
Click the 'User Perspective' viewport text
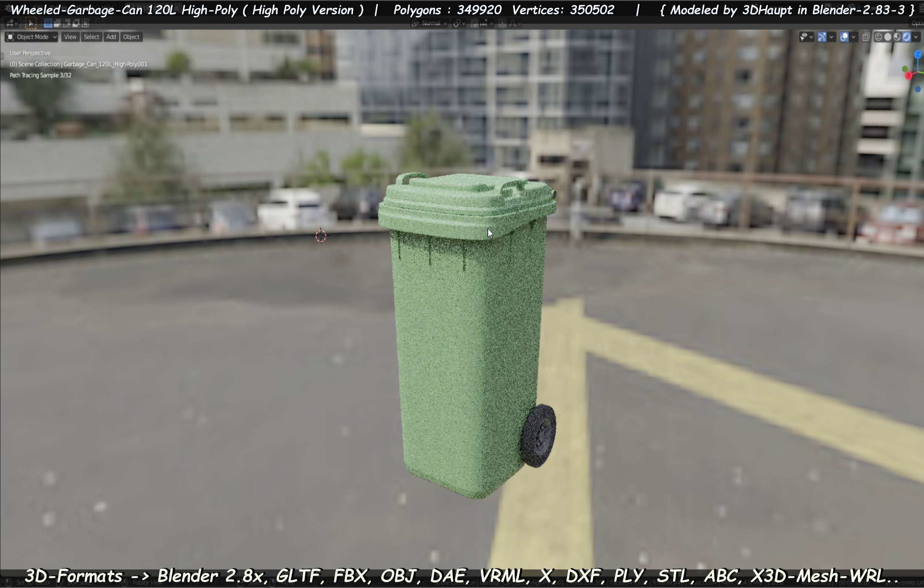tap(30, 53)
